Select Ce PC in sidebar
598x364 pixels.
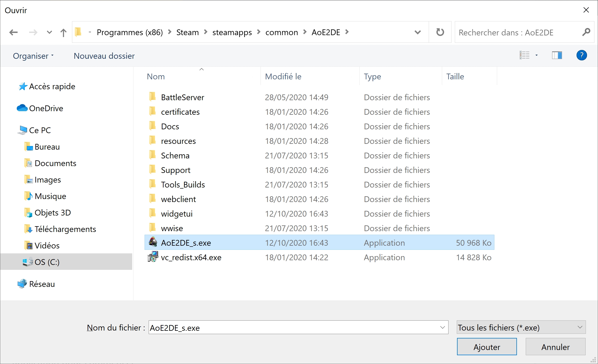[x=34, y=130]
